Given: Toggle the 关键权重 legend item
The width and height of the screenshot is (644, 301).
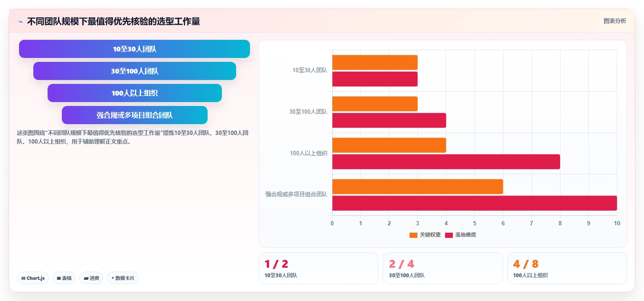Looking at the screenshot, I should tap(425, 235).
